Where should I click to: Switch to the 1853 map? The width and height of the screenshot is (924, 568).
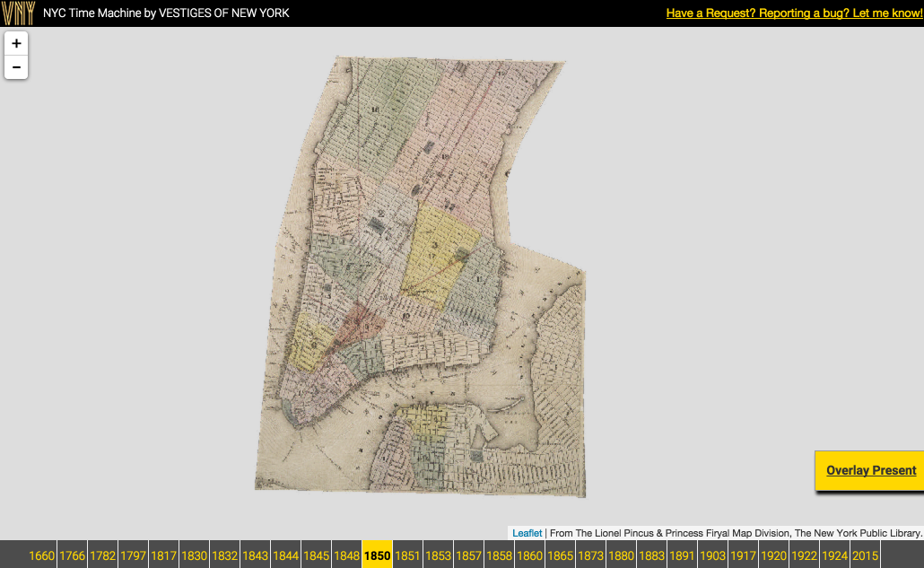[x=439, y=555]
